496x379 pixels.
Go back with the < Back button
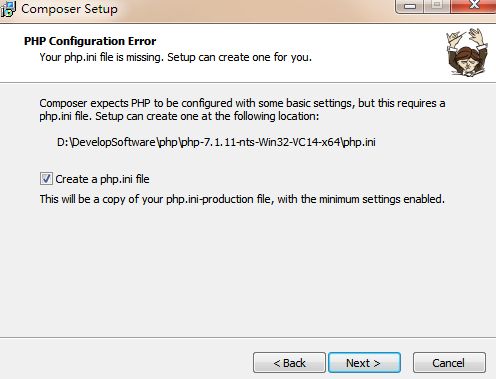(x=289, y=363)
